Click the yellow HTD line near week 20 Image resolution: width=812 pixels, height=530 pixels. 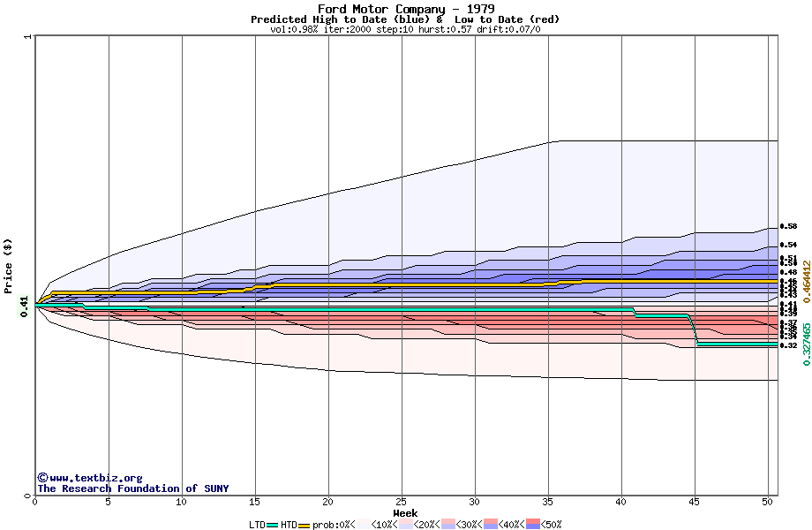[327, 285]
